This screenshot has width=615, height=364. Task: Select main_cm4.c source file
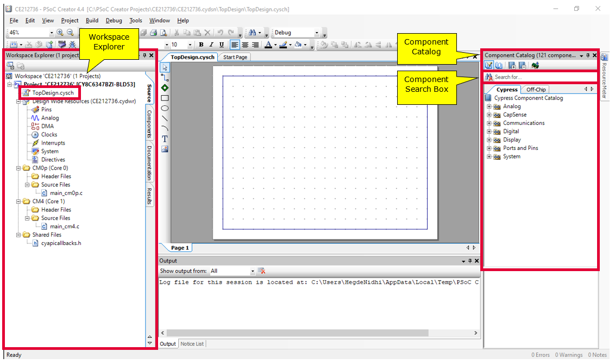(64, 227)
